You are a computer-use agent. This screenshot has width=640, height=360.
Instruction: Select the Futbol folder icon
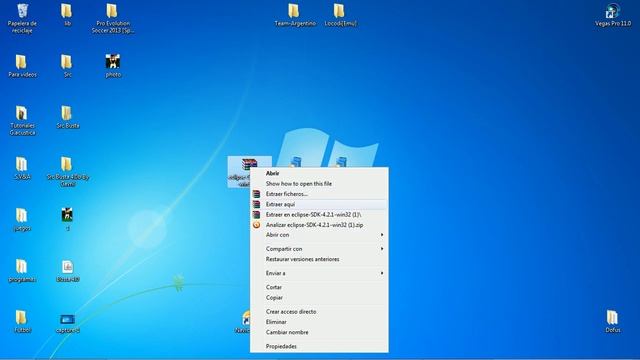click(22, 322)
